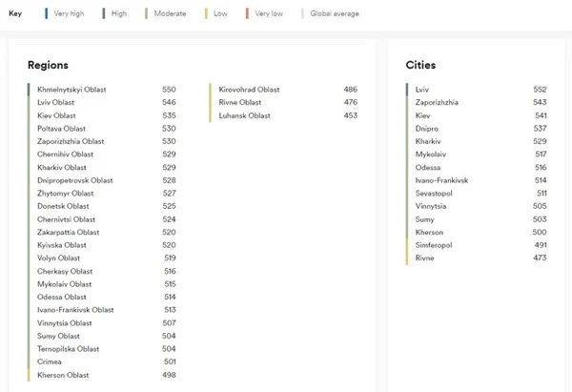
Task: Click Simferopol in Cities panel
Action: tap(436, 245)
